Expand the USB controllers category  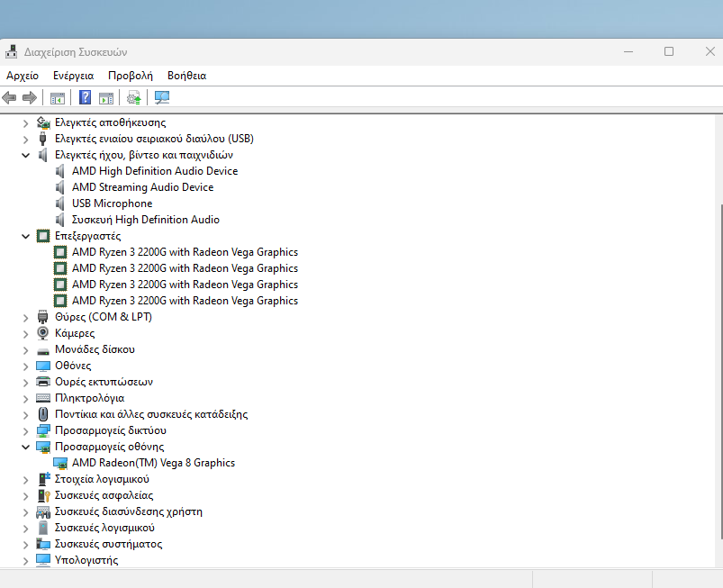pos(26,140)
